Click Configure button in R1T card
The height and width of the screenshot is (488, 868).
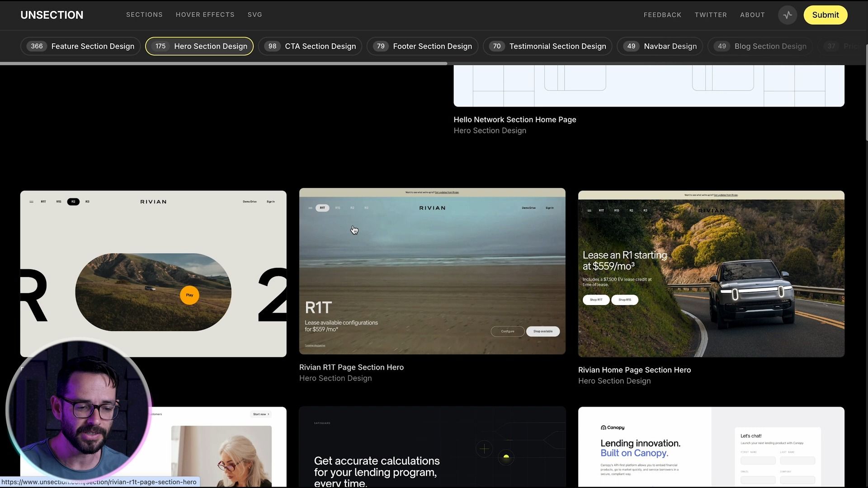click(x=508, y=331)
